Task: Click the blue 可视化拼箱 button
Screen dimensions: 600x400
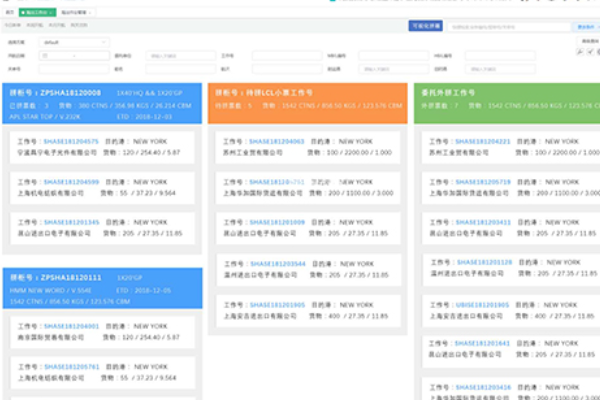Action: (425, 27)
